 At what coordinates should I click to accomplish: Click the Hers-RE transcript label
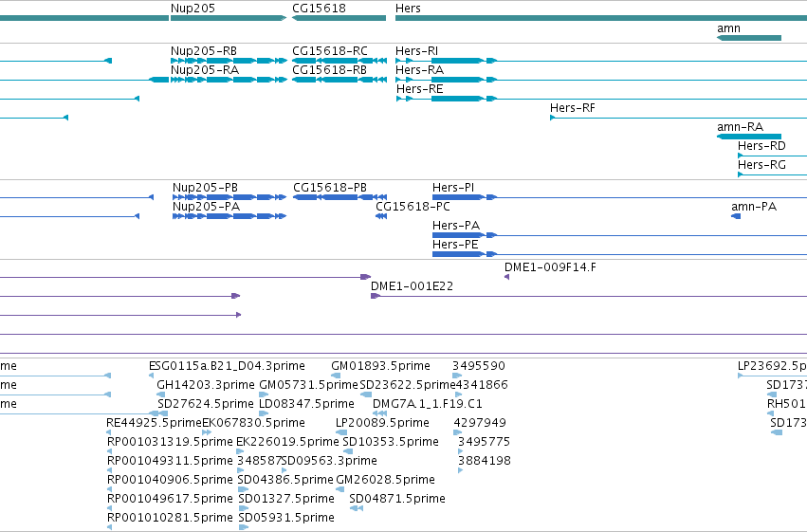click(419, 89)
